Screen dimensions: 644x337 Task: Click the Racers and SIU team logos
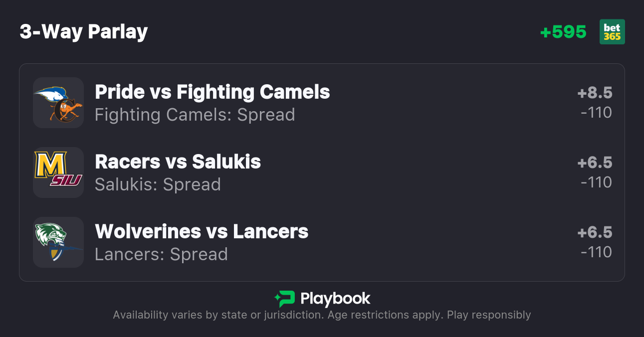(58, 172)
